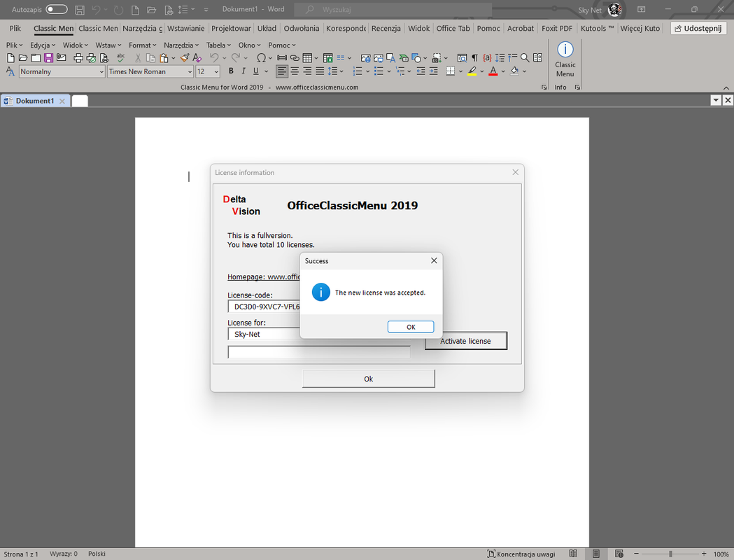Viewport: 734px width, 560px height.
Task: Click the Wyszukaj search box in title bar
Action: coord(393,9)
